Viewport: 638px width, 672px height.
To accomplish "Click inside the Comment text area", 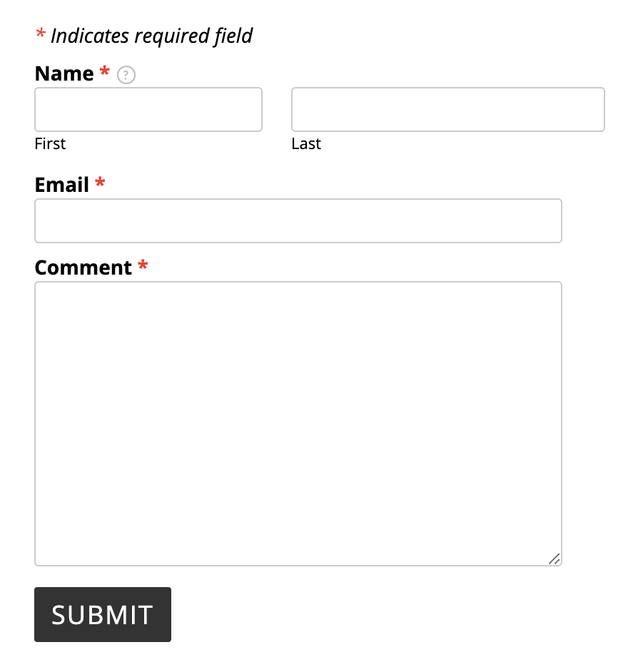I will pyautogui.click(x=298, y=424).
